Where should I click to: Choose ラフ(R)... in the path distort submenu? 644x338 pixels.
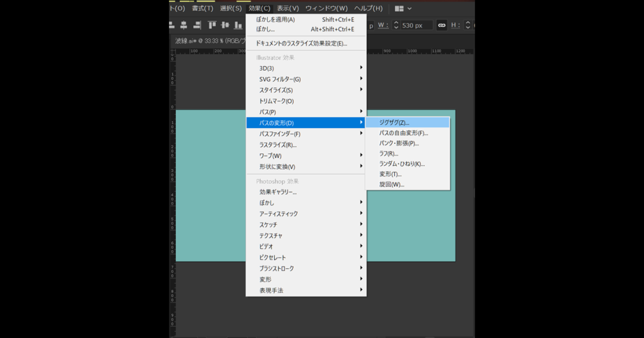(389, 153)
